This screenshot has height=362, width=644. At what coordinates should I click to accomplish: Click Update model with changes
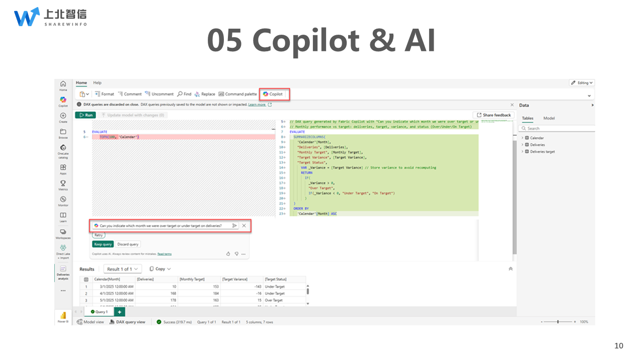[132, 115]
